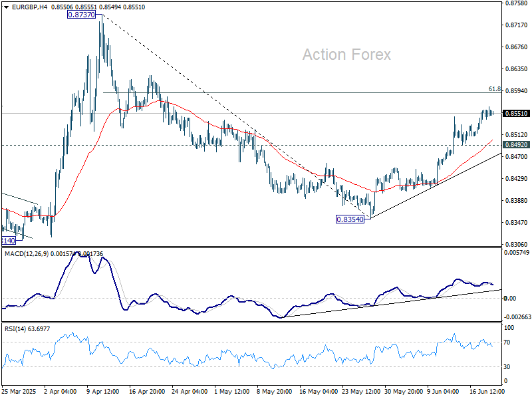Image resolution: width=532 pixels, height=399 pixels.
Task: Click the 0.84290 price axis value
Action: click(x=517, y=178)
